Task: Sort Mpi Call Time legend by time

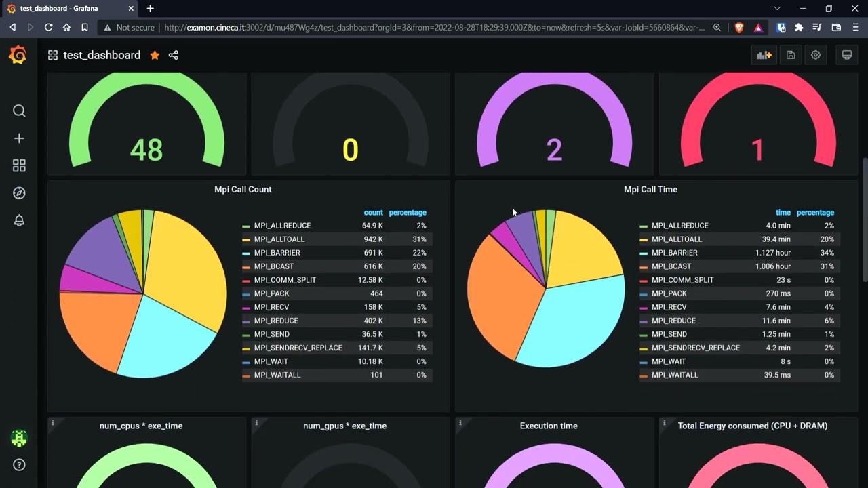Action: point(783,213)
